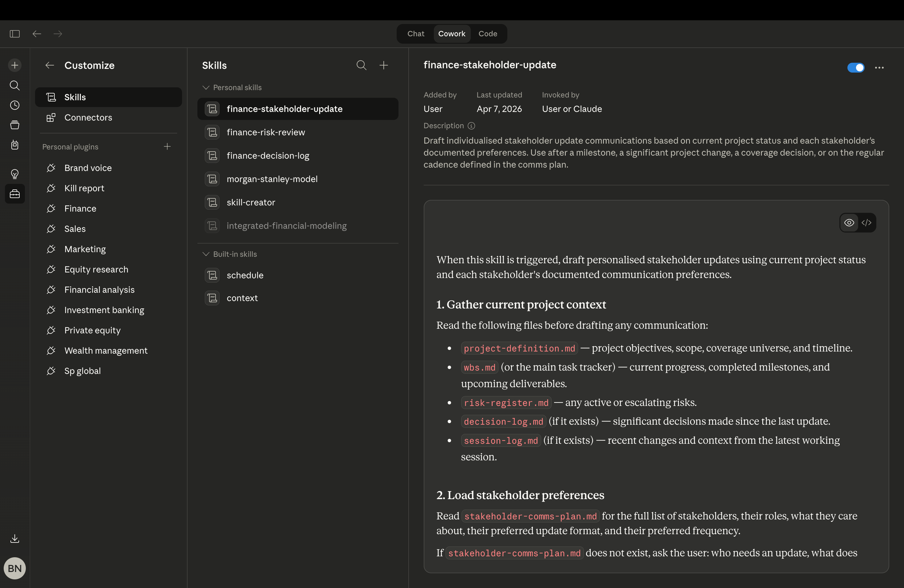Open the history clock icon in left rail
Screen dimensions: 904x588
[15, 105]
